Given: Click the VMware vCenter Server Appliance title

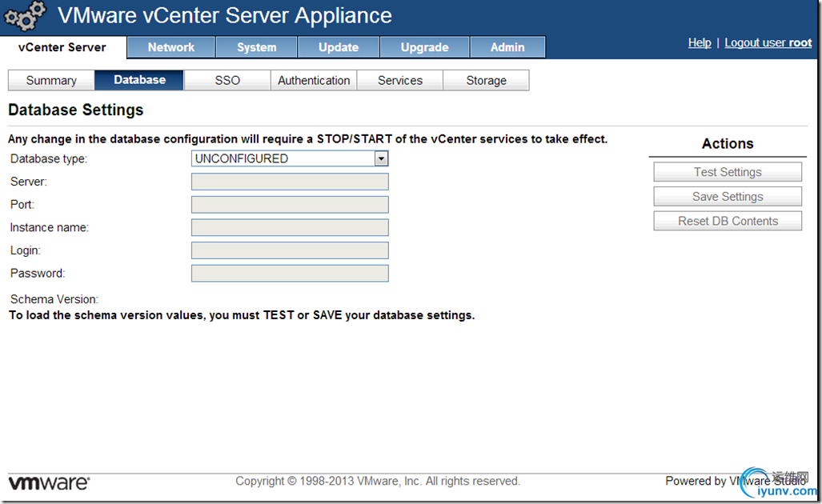Looking at the screenshot, I should pos(224,16).
